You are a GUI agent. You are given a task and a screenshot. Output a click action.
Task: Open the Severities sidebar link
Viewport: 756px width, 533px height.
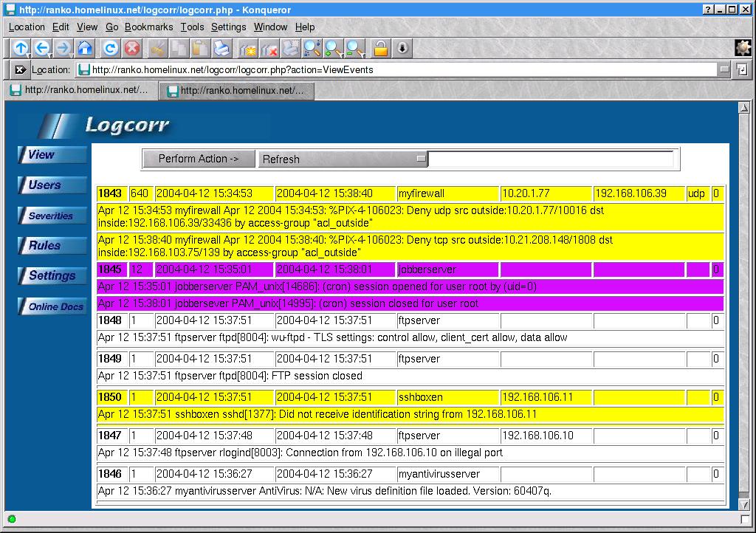(51, 216)
